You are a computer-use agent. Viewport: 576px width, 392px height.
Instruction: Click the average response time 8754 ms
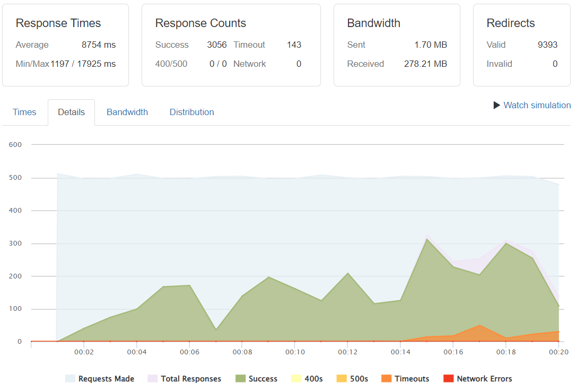(x=99, y=45)
